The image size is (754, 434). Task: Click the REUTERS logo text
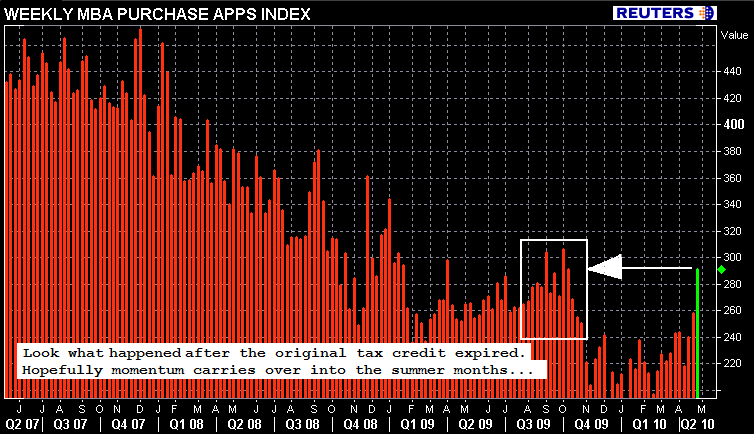coord(655,13)
